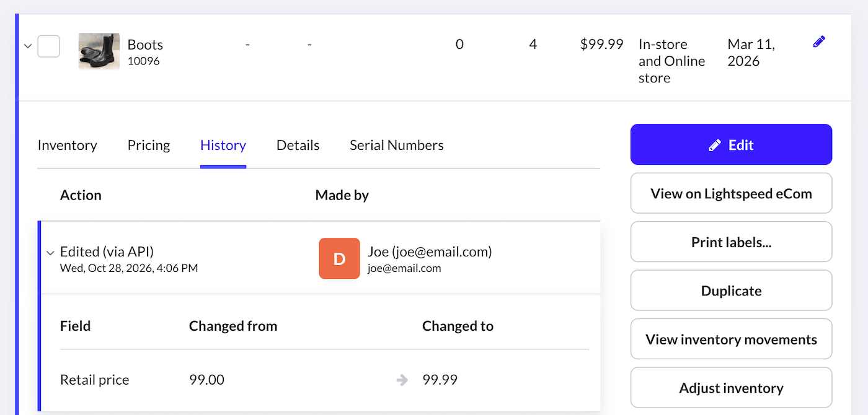Click the blue Edit button
Viewport: 868px width, 415px height.
(x=732, y=144)
